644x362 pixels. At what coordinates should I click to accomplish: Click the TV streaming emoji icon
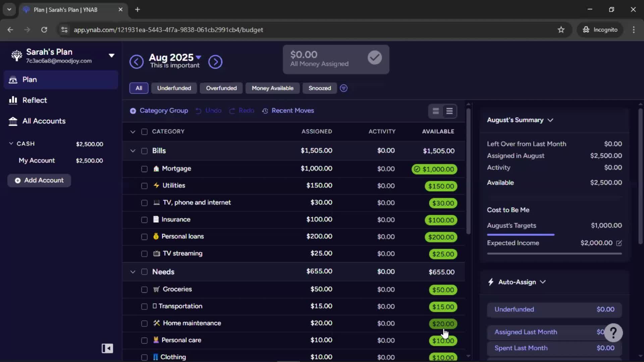tap(157, 253)
